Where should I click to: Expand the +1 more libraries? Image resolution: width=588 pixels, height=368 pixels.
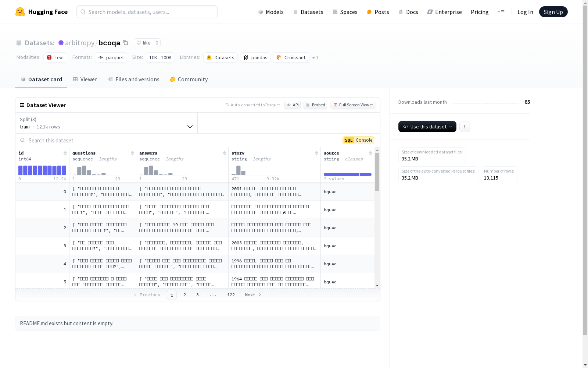[315, 57]
